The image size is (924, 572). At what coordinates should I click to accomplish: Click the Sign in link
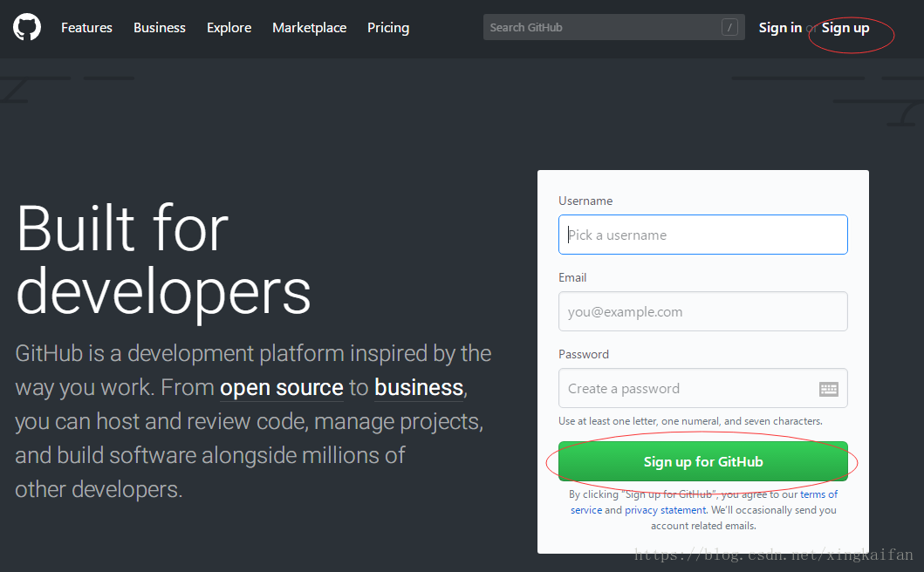780,28
